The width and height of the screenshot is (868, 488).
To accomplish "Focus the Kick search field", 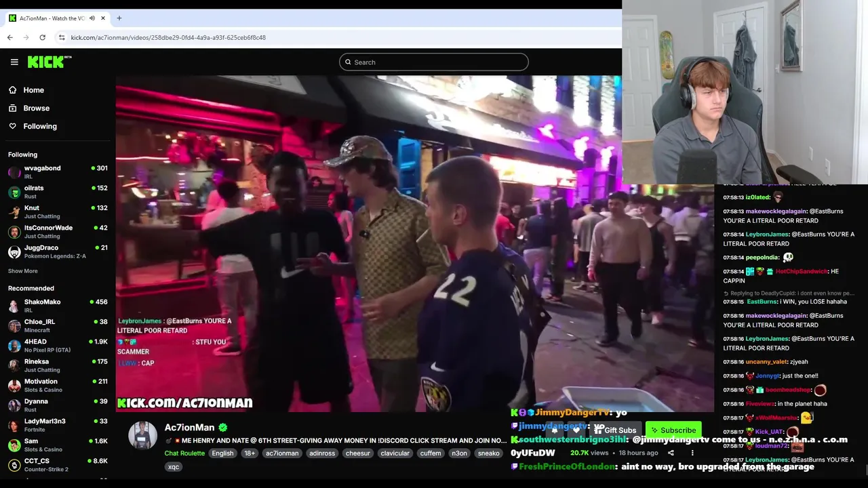I will (x=434, y=62).
